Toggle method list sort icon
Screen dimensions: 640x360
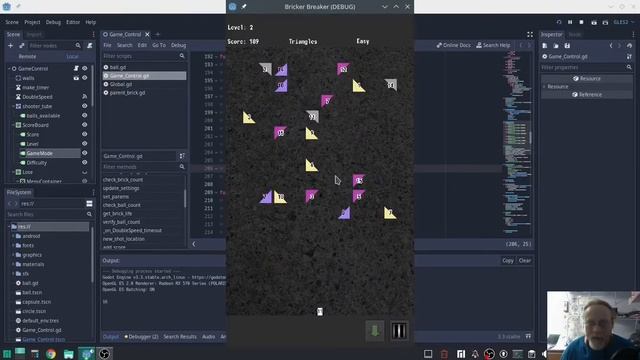(x=182, y=156)
